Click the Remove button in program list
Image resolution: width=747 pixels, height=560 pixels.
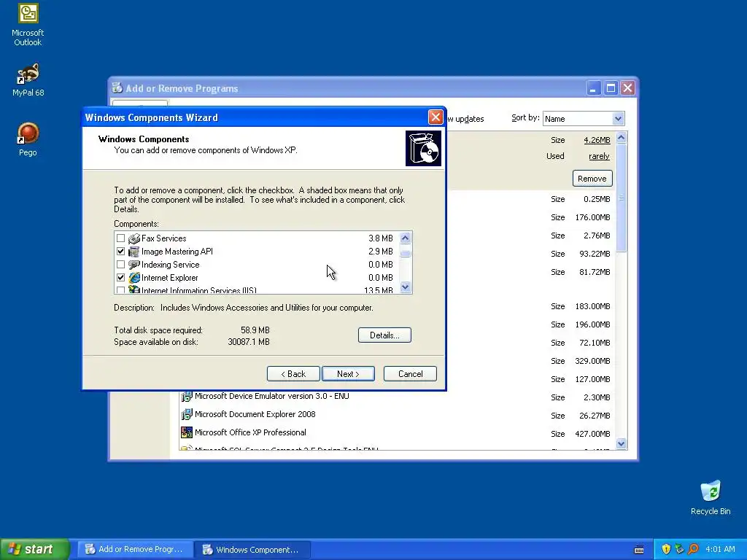[x=592, y=179]
